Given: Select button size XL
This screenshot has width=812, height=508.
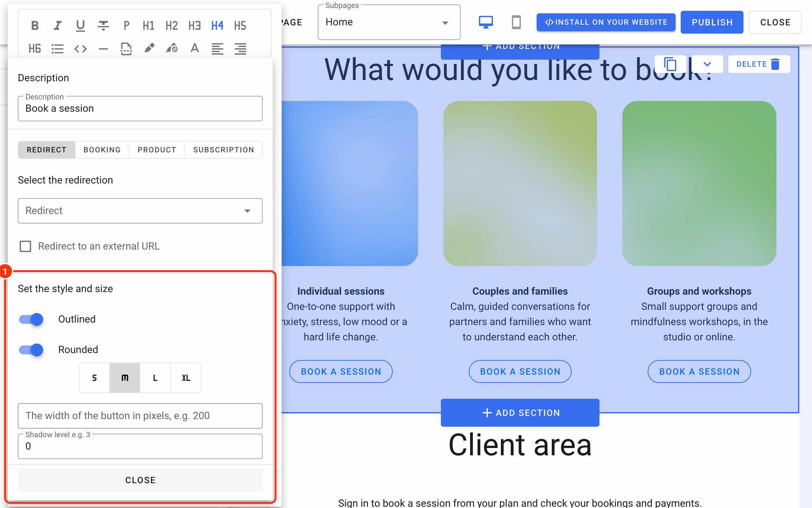Looking at the screenshot, I should click(x=186, y=378).
